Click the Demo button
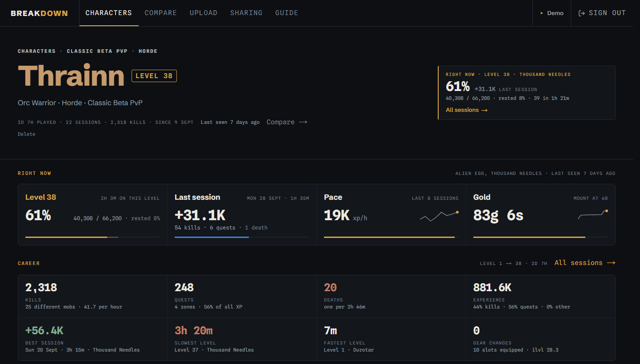The image size is (640, 364). pos(552,13)
